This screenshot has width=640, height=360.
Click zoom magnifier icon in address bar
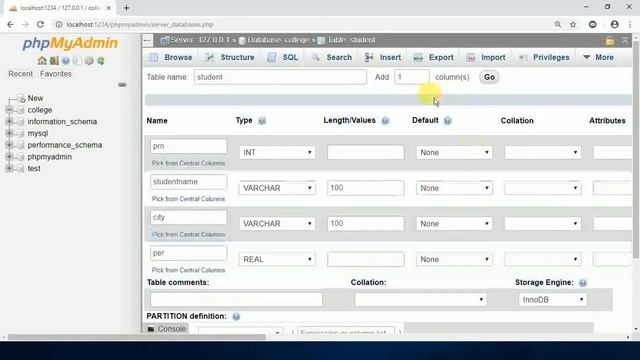point(558,24)
